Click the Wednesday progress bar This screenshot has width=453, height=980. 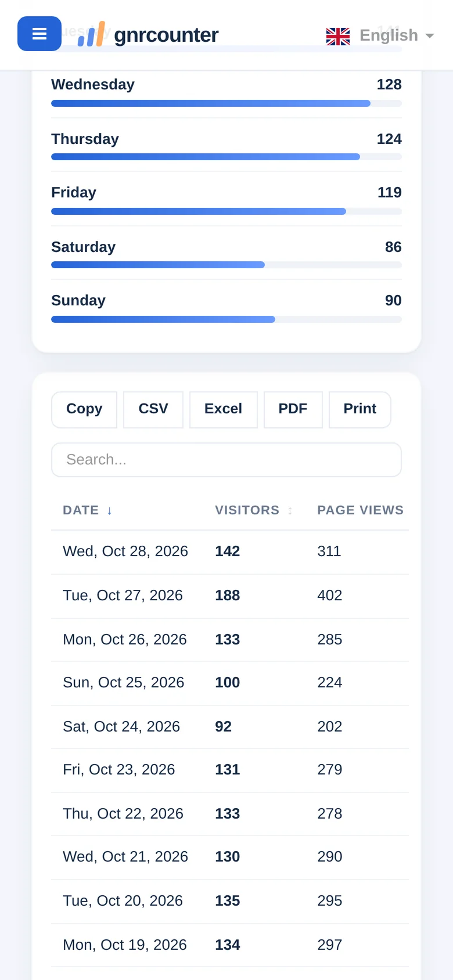227,103
